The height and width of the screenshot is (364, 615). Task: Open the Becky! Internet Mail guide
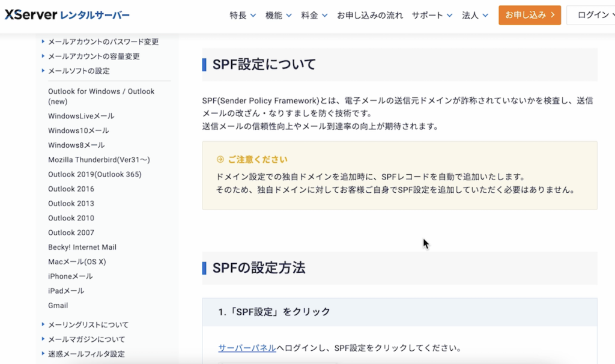(x=82, y=247)
